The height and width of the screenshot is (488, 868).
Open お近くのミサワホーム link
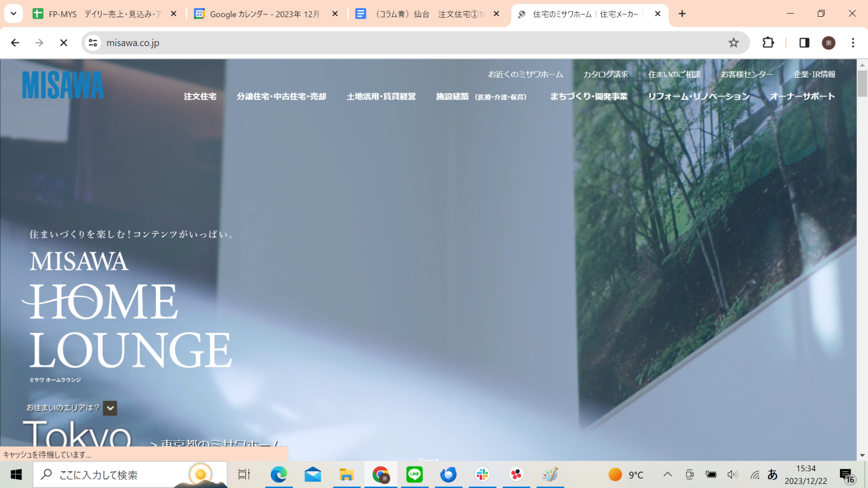[x=525, y=74]
